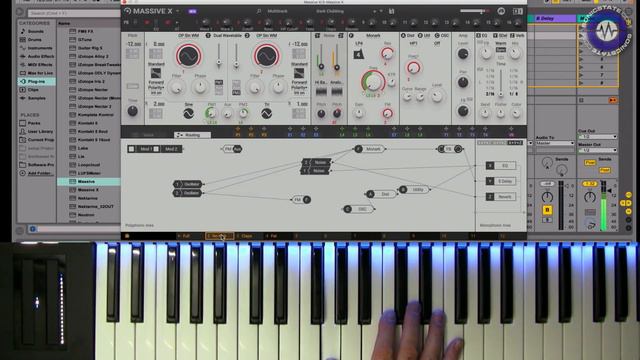The width and height of the screenshot is (640, 360).
Task: Click the Hi Band noise waveform thumbnail
Action: tap(321, 91)
